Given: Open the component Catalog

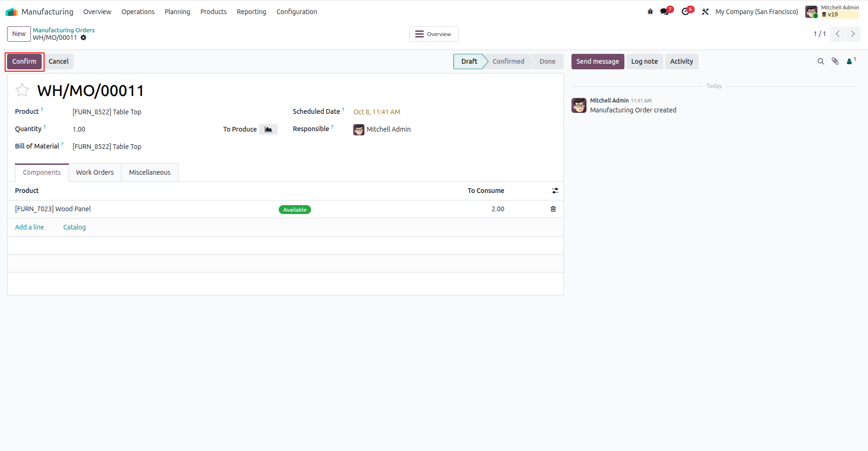Looking at the screenshot, I should (x=74, y=227).
